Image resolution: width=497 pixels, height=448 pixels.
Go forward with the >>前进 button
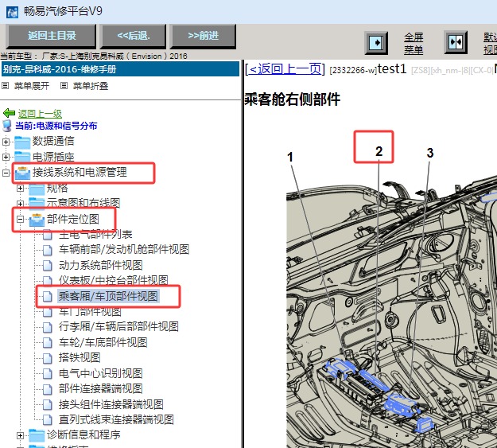pyautogui.click(x=204, y=36)
